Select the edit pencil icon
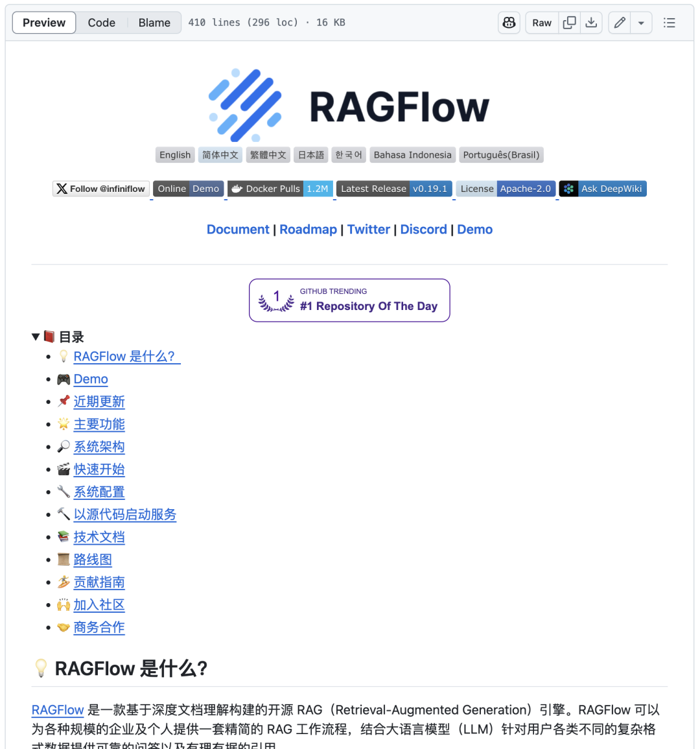Viewport: 700px width, 749px height. [x=618, y=22]
